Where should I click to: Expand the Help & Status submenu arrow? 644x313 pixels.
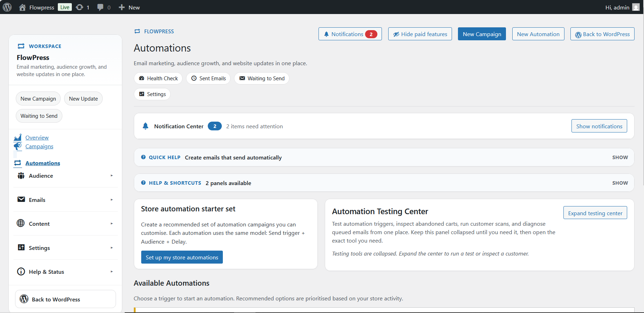click(112, 272)
